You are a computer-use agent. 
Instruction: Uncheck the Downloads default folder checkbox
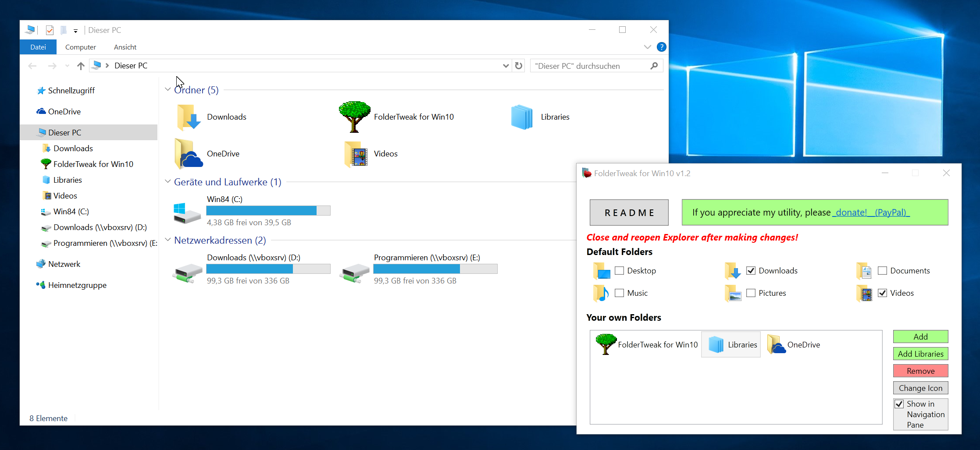751,271
